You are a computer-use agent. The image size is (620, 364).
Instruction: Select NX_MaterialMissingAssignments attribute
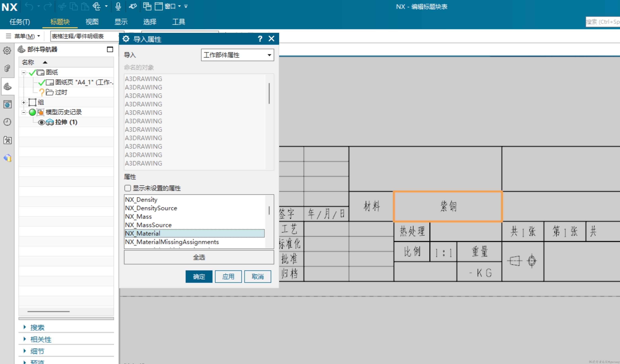click(195, 242)
